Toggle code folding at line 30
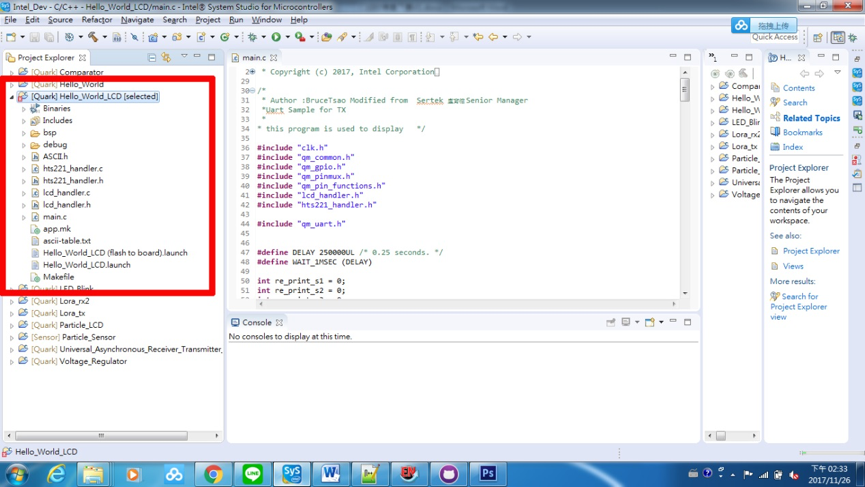865x487 pixels. tap(252, 90)
